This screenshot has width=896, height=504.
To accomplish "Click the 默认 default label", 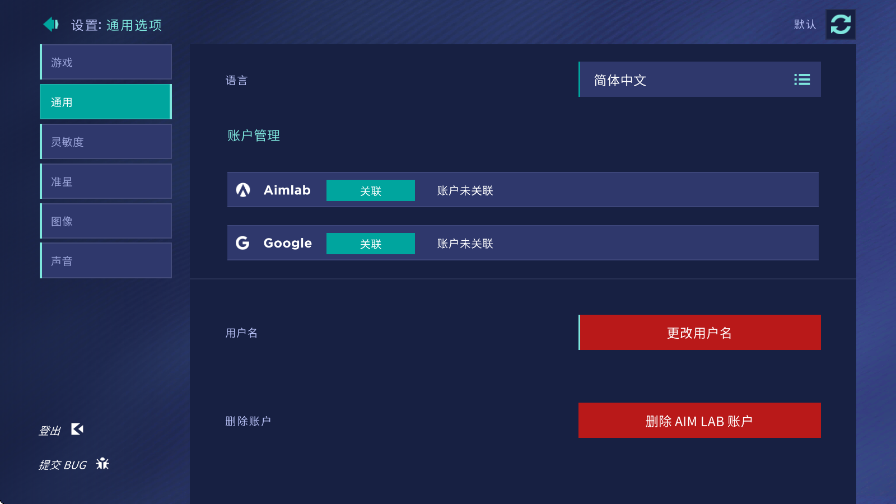I will pos(805,24).
